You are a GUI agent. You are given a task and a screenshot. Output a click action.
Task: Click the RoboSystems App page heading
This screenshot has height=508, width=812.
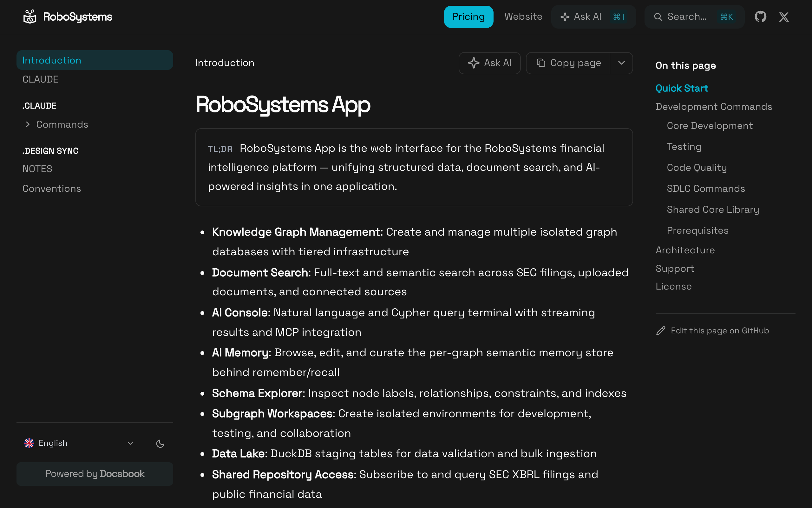click(x=283, y=105)
